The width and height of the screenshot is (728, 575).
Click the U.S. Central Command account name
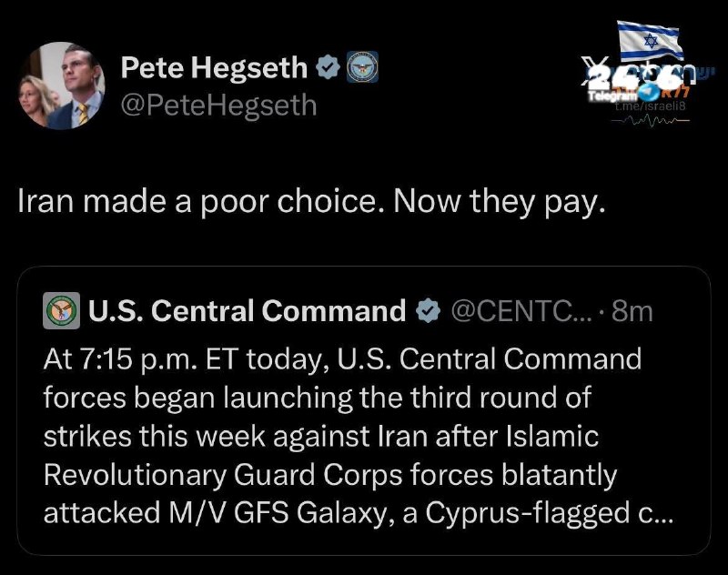pos(247,310)
